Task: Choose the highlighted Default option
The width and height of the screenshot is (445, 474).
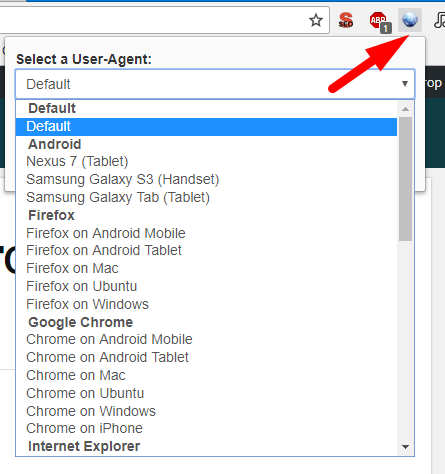Action: point(206,127)
